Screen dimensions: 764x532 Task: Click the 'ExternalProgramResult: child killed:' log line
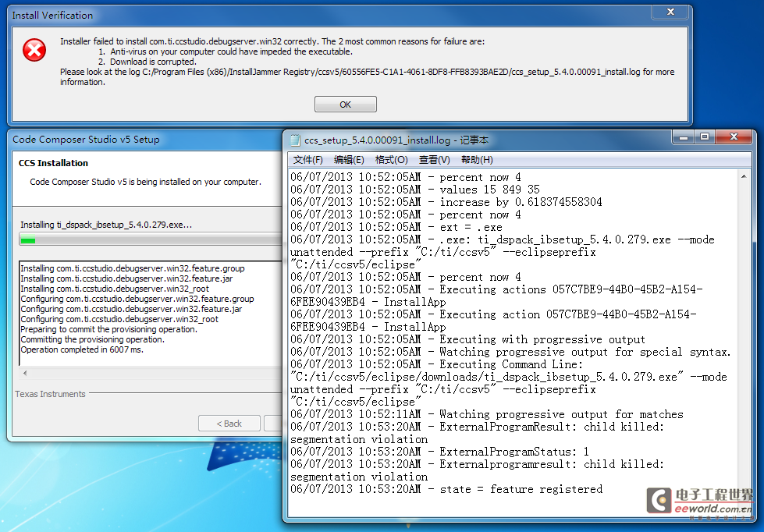[478, 427]
